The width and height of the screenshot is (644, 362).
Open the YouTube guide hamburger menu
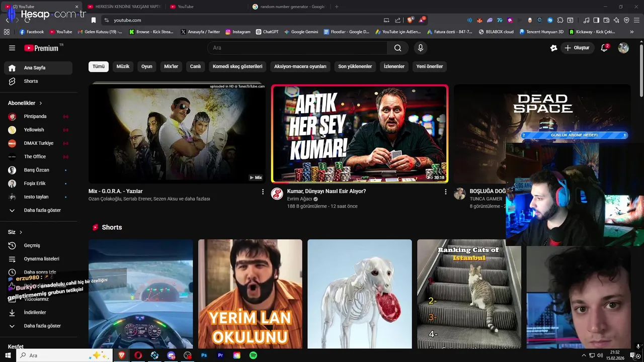pyautogui.click(x=12, y=48)
